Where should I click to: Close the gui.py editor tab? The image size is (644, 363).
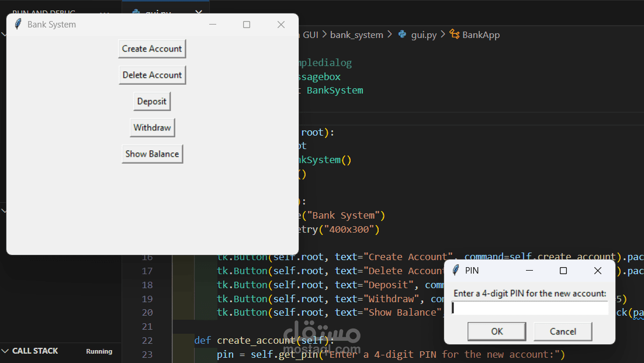(x=199, y=12)
